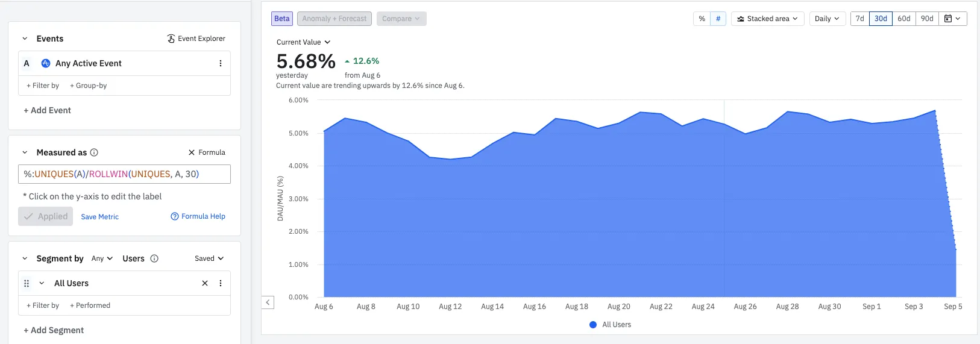Open the Daily interval dropdown

pyautogui.click(x=828, y=19)
